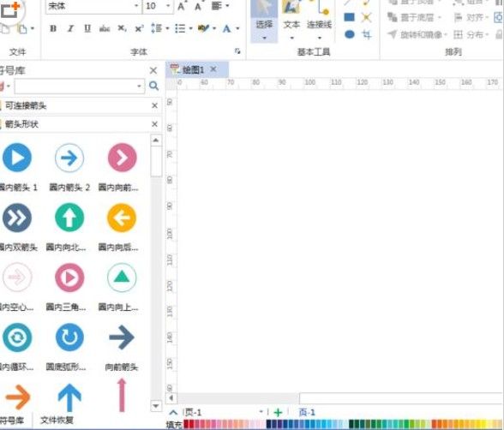Viewport: 504px width, 430px height.
Task: Decrease font size with smaller A icon
Action: tap(198, 6)
